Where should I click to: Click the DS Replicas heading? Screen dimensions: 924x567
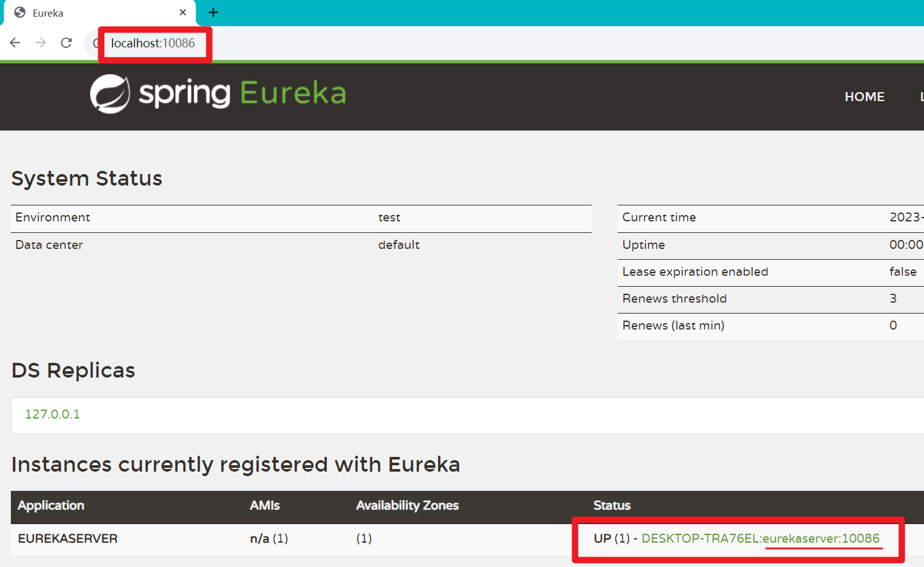74,371
